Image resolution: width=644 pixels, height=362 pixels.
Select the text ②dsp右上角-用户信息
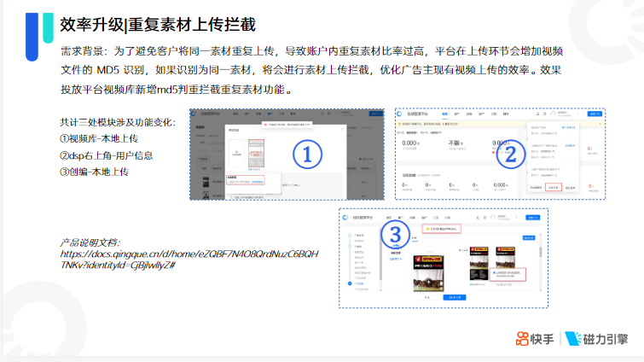pos(107,155)
